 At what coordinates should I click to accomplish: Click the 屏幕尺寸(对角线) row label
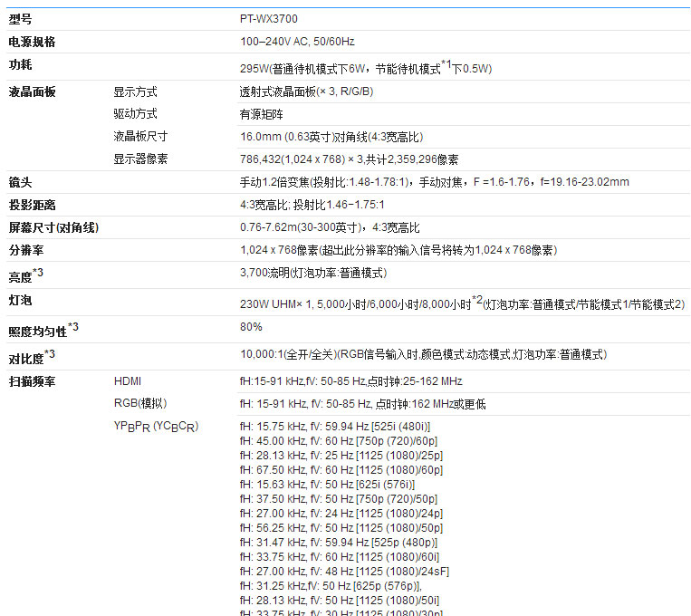pos(53,227)
